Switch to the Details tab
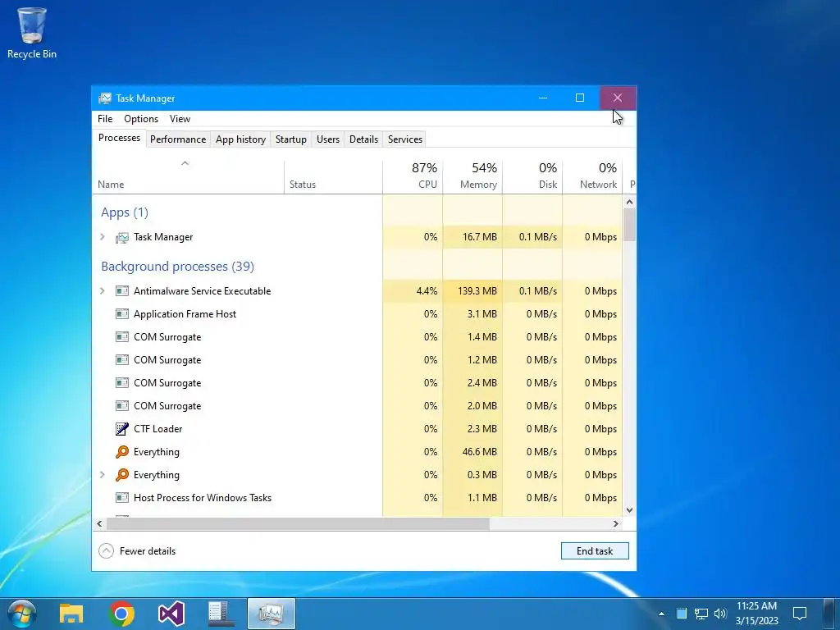The height and width of the screenshot is (630, 840). point(363,139)
